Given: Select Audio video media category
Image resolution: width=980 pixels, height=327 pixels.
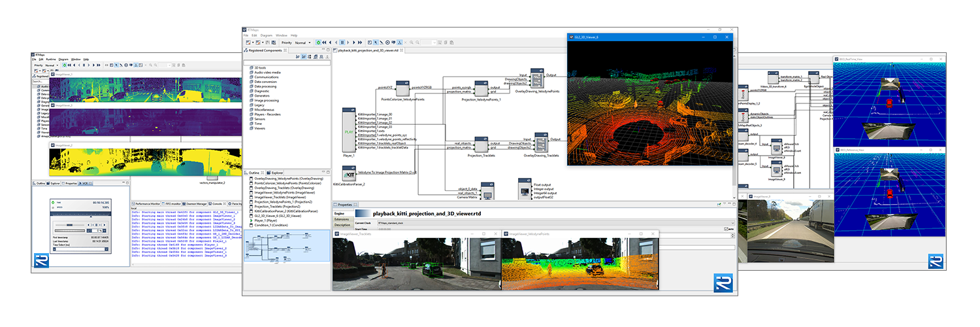Looking at the screenshot, I should 264,73.
